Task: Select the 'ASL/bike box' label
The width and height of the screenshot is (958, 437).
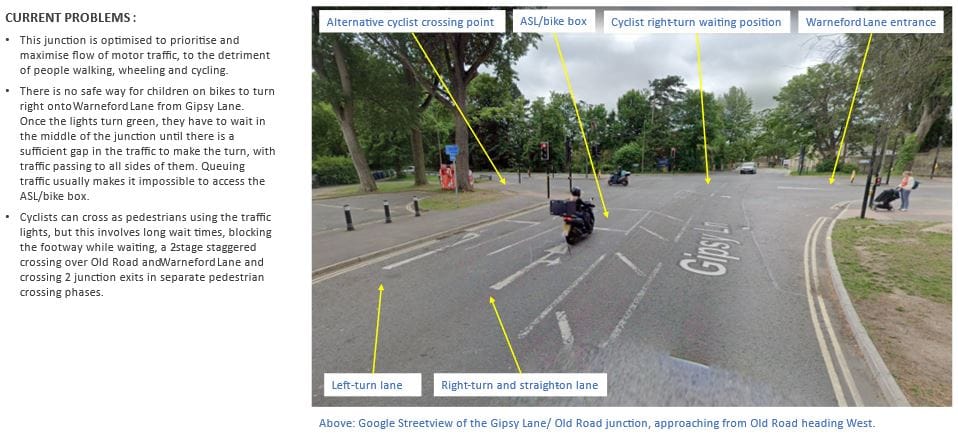Action: click(x=554, y=21)
